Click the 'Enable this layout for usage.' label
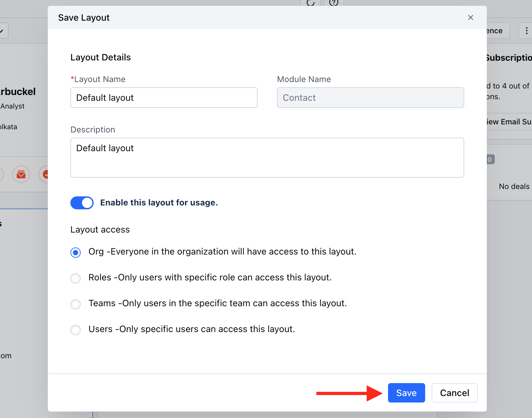Image resolution: width=532 pixels, height=418 pixels. 159,203
